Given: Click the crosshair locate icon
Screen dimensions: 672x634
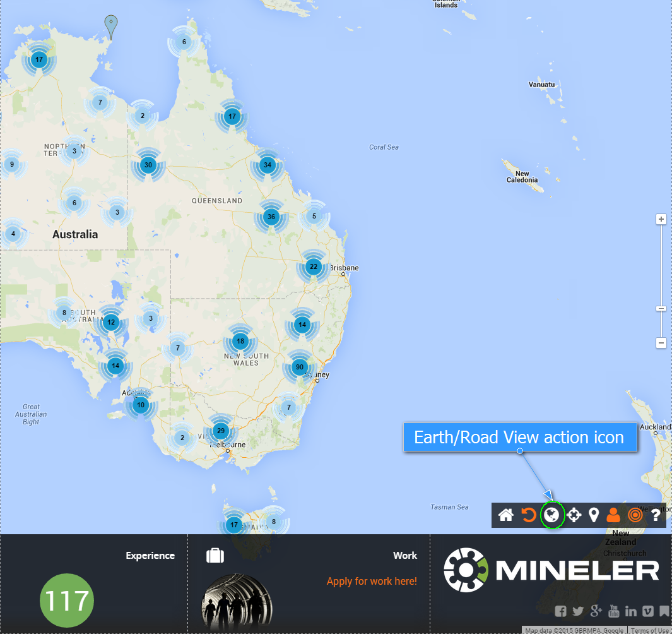Looking at the screenshot, I should pos(574,515).
